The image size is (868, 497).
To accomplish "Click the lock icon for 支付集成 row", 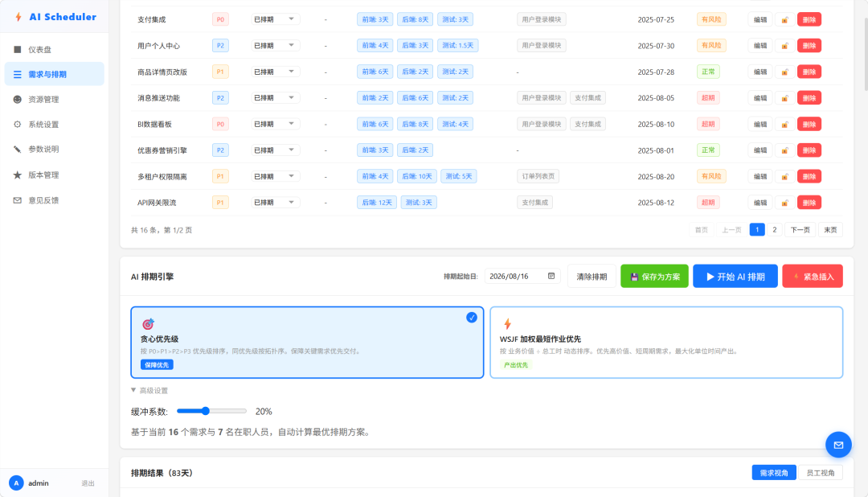I will (x=784, y=19).
